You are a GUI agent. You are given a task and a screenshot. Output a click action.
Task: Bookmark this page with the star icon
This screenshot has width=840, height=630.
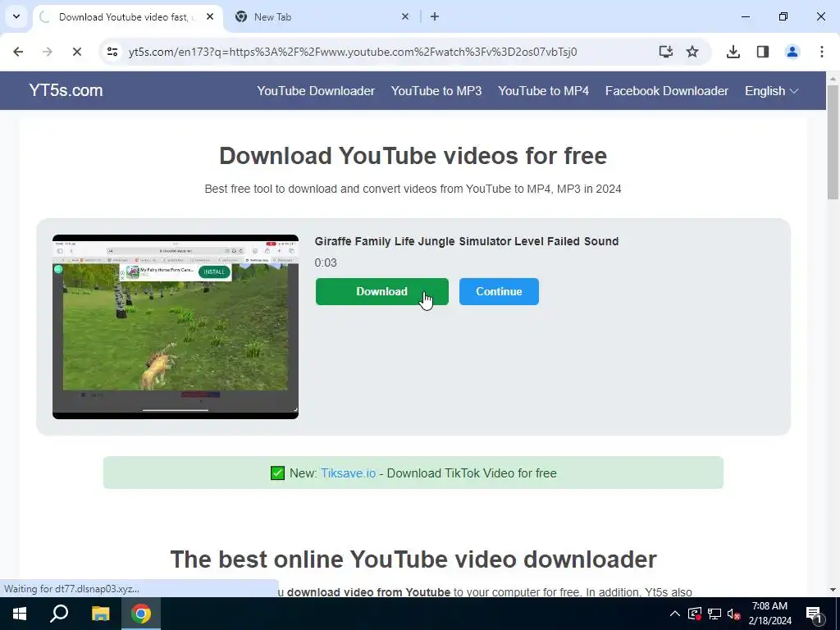[692, 52]
